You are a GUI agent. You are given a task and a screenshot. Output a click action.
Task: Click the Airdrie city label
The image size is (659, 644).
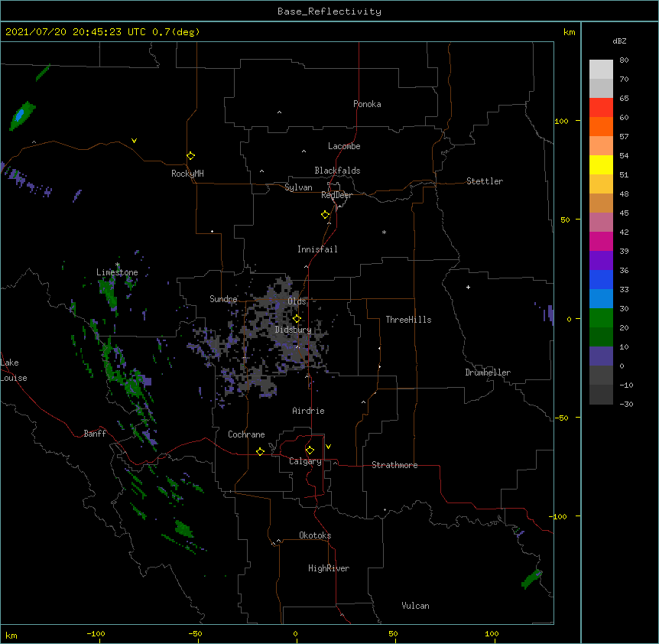point(308,411)
